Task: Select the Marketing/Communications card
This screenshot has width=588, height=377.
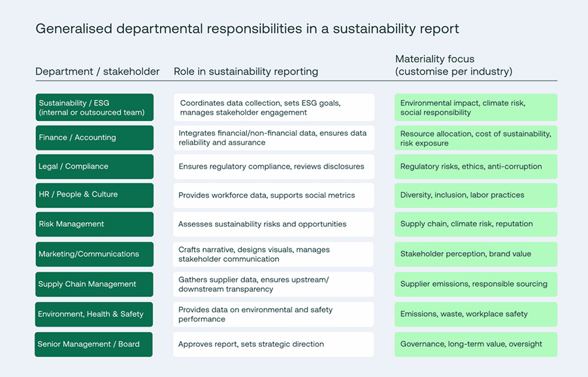Action: pos(94,254)
